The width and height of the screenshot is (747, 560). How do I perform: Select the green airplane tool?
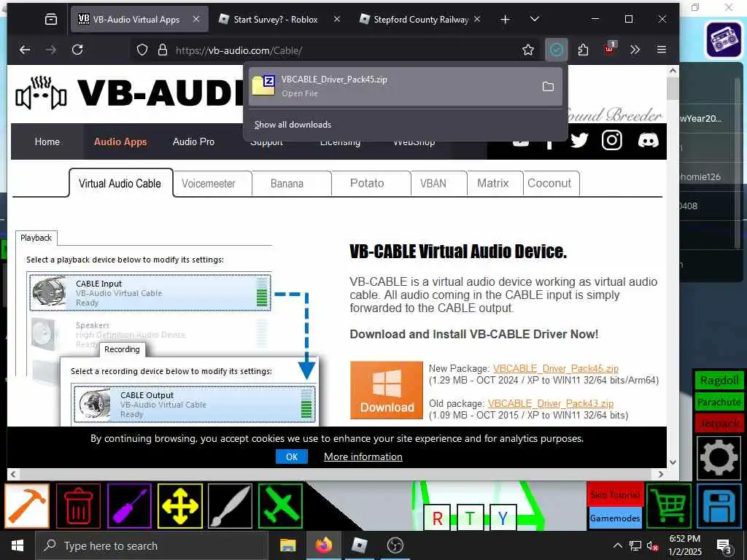(x=281, y=506)
